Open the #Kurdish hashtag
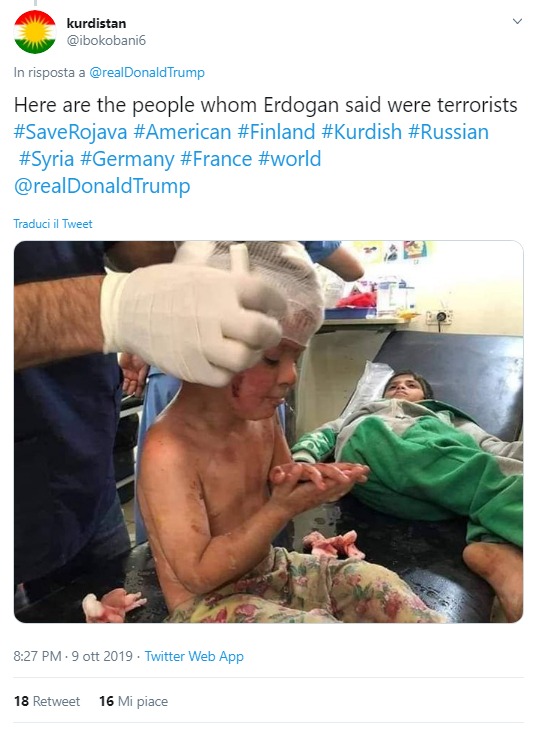The image size is (538, 730). pyautogui.click(x=362, y=132)
